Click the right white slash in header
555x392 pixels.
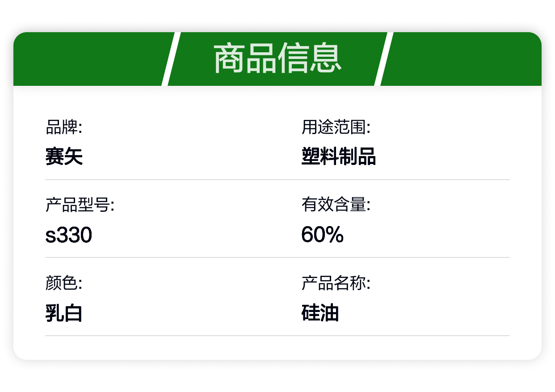383,59
